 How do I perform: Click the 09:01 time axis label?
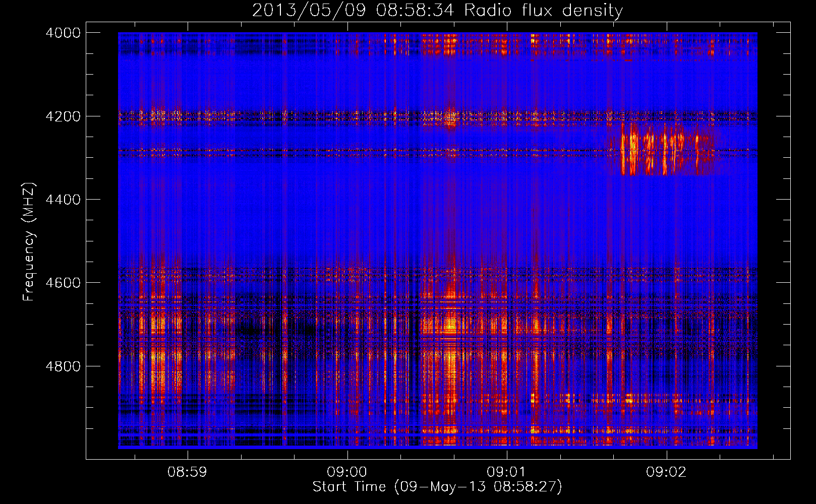pyautogui.click(x=506, y=472)
